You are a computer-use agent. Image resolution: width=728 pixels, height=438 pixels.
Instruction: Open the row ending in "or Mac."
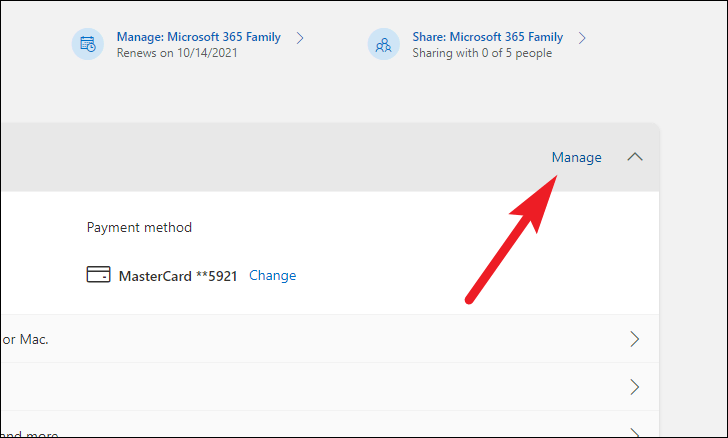[x=330, y=339]
